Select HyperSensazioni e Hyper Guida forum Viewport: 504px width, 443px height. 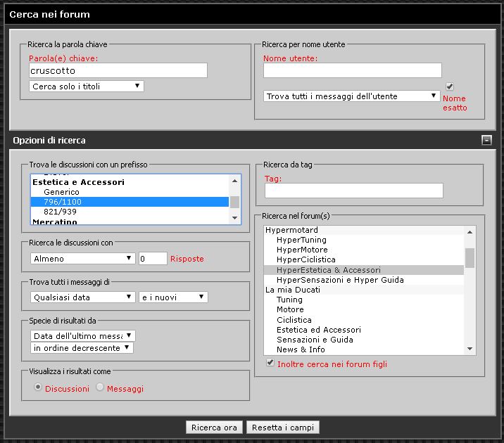[x=364, y=280]
